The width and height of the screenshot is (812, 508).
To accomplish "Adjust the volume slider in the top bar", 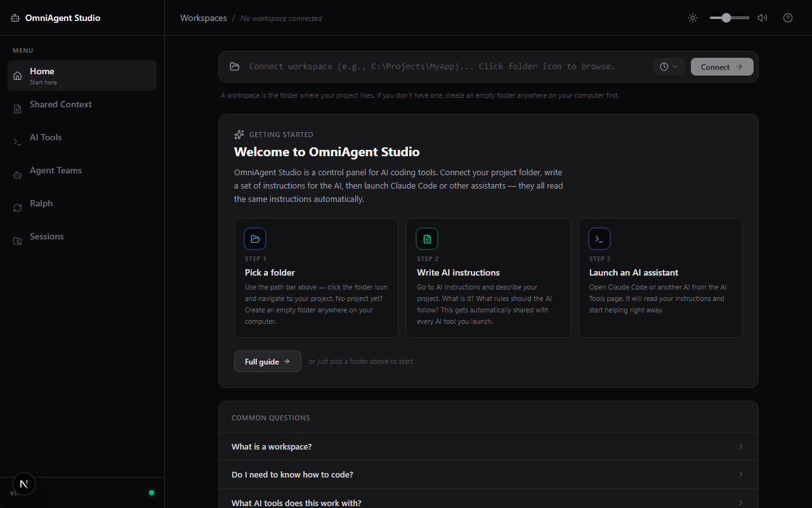I will click(x=730, y=18).
